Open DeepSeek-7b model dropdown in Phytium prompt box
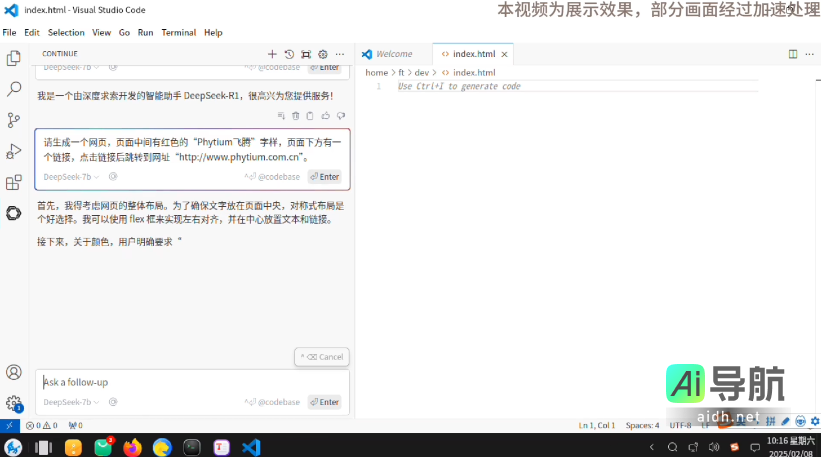Viewport: 821px width, 457px height. (x=71, y=177)
